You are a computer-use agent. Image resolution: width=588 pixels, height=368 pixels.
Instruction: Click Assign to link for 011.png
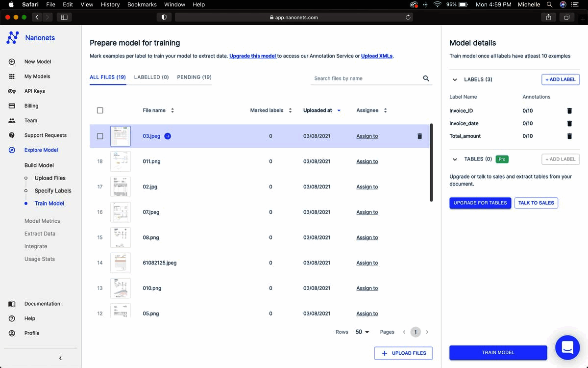367,161
